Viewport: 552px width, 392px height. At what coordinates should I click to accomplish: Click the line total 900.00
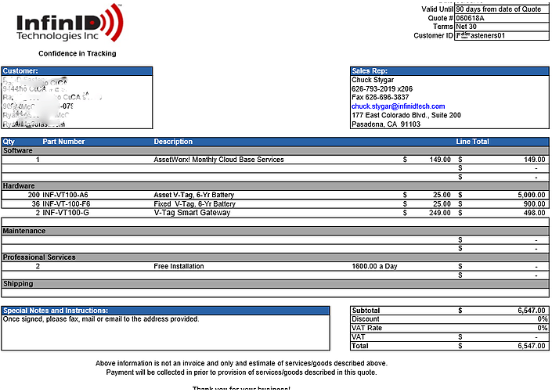click(x=535, y=203)
